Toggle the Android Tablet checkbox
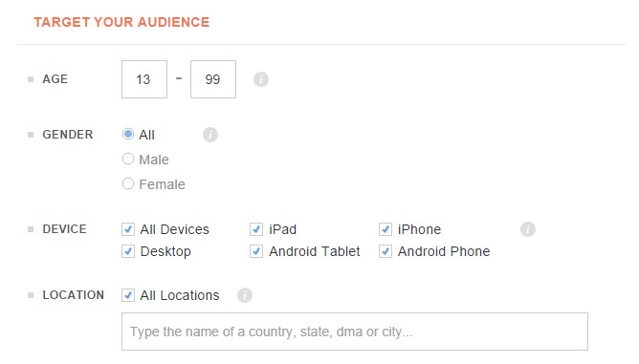Viewport: 639px width, 364px height. [256, 251]
